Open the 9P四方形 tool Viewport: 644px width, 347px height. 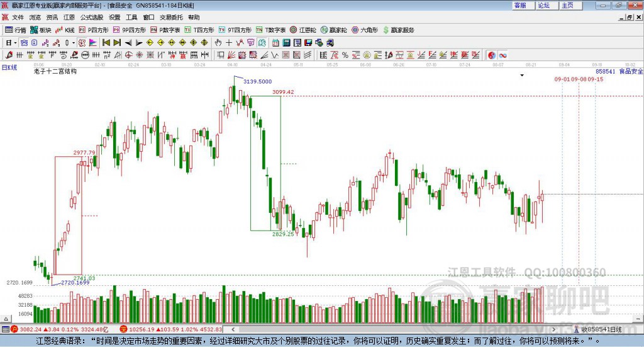(x=130, y=30)
